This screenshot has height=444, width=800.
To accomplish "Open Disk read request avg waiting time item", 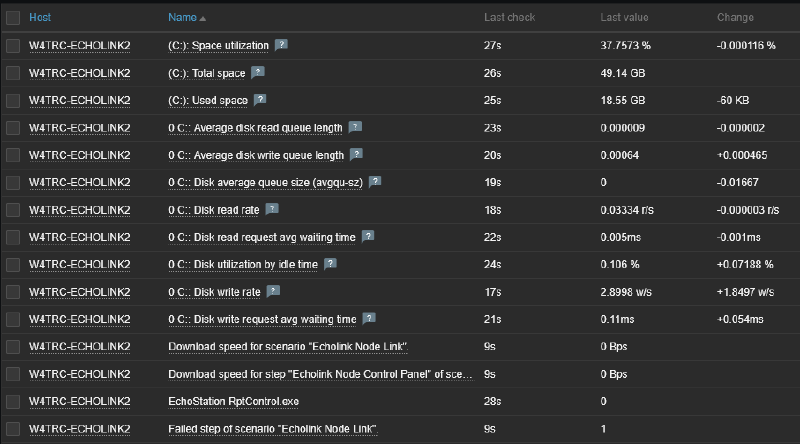I will pos(262,237).
